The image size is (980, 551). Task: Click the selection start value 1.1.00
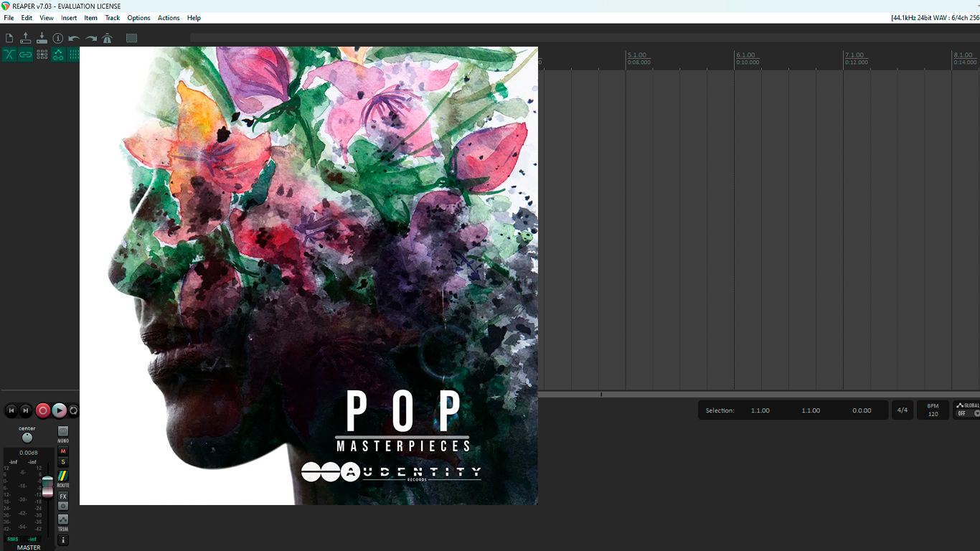point(760,411)
